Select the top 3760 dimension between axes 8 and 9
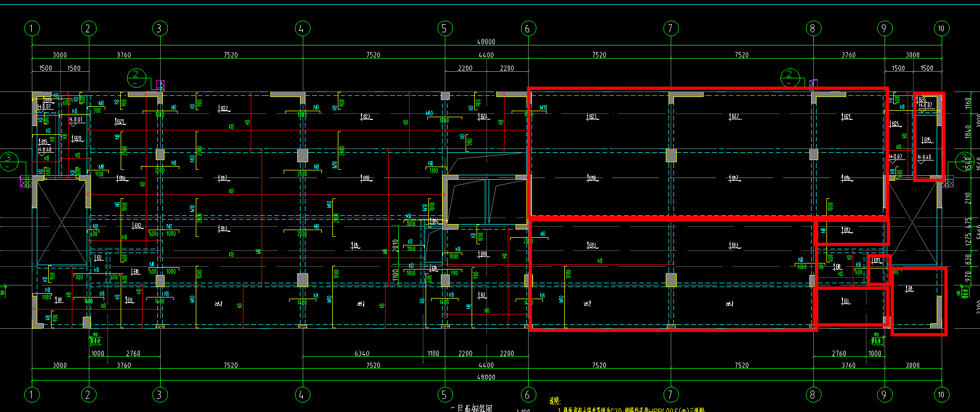980x412 pixels. (x=848, y=55)
